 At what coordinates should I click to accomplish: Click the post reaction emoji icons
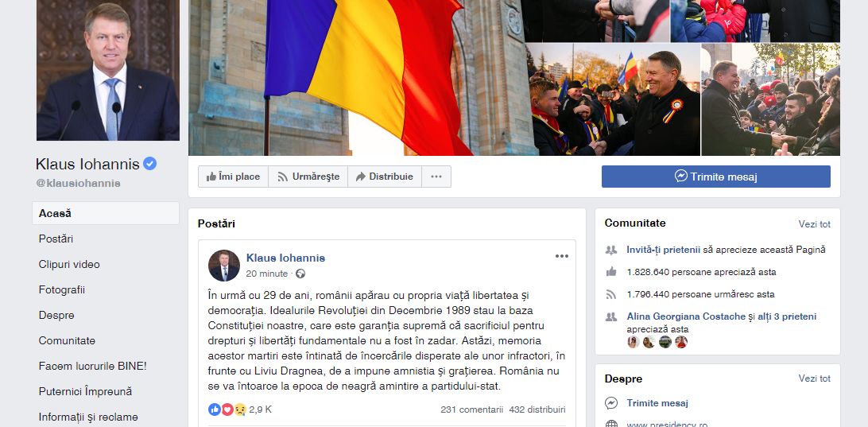coord(227,410)
